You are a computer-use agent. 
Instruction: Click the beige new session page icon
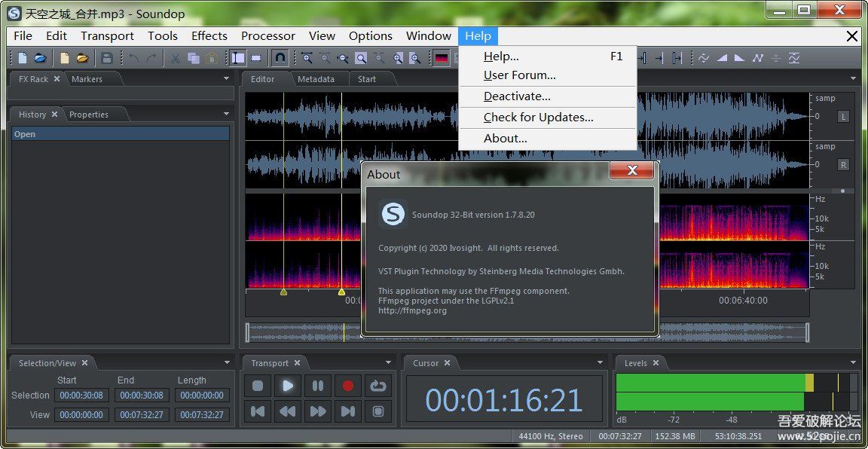[x=65, y=57]
